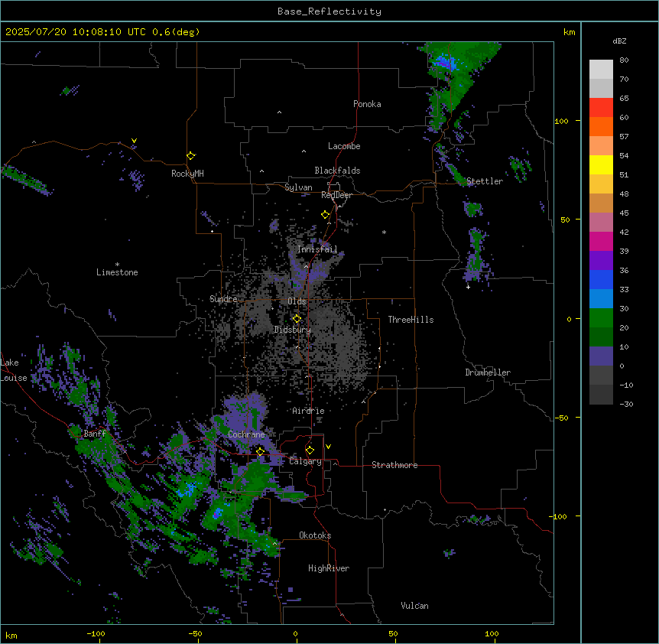659x644 pixels.
Task: Click the Strathmore town label
Action: tap(394, 465)
